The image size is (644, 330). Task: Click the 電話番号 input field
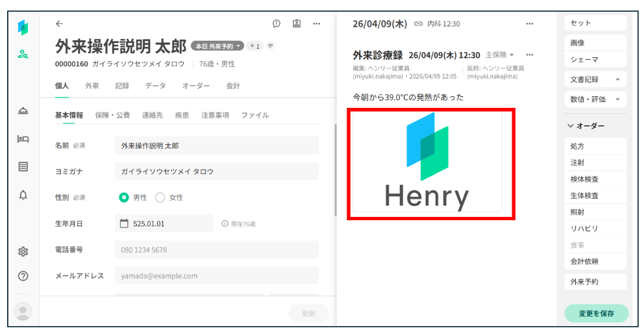(x=217, y=250)
